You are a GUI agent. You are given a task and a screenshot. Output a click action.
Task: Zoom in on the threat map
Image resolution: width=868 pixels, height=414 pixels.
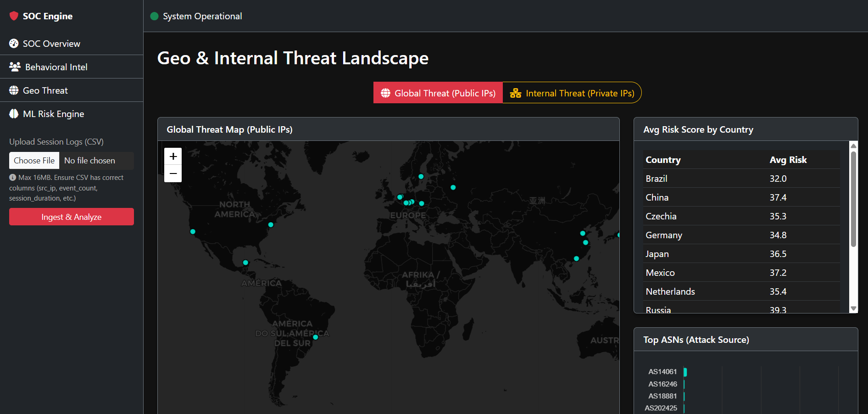pos(173,157)
